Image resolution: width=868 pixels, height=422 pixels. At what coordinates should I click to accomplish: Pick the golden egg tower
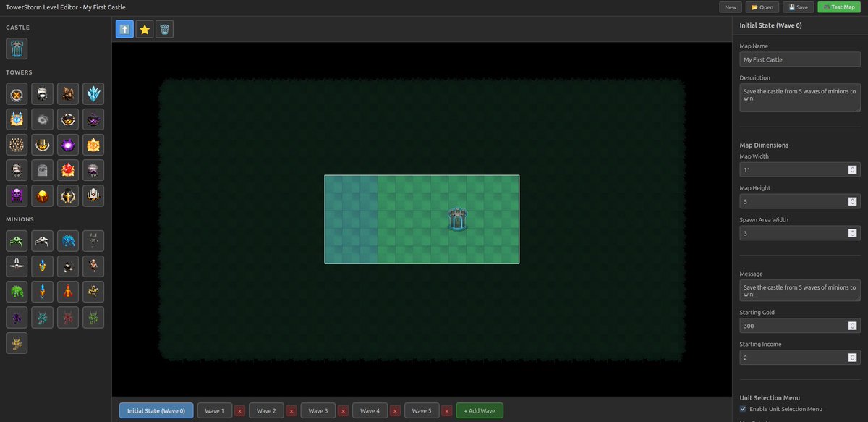click(42, 195)
